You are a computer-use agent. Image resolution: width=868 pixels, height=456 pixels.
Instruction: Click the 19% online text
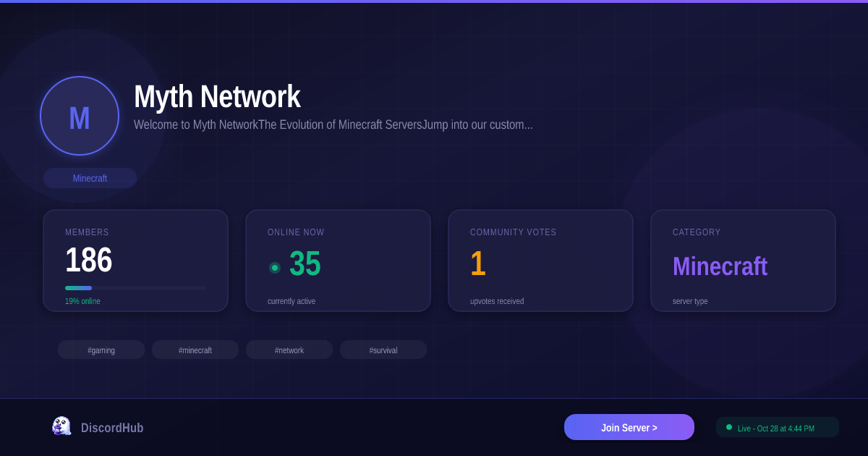pos(82,301)
